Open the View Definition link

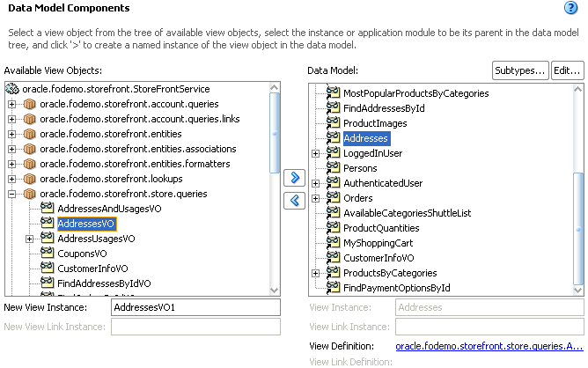(x=489, y=346)
